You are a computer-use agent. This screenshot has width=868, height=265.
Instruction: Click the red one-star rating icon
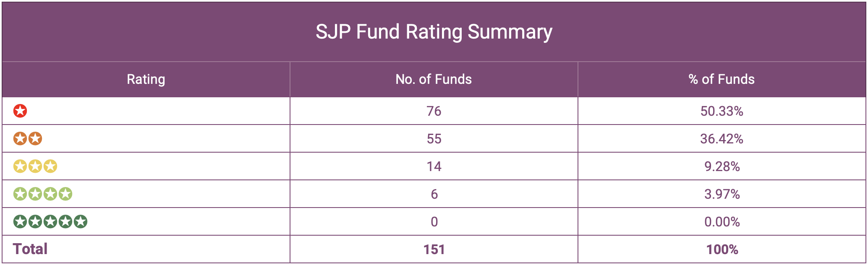pyautogui.click(x=20, y=111)
